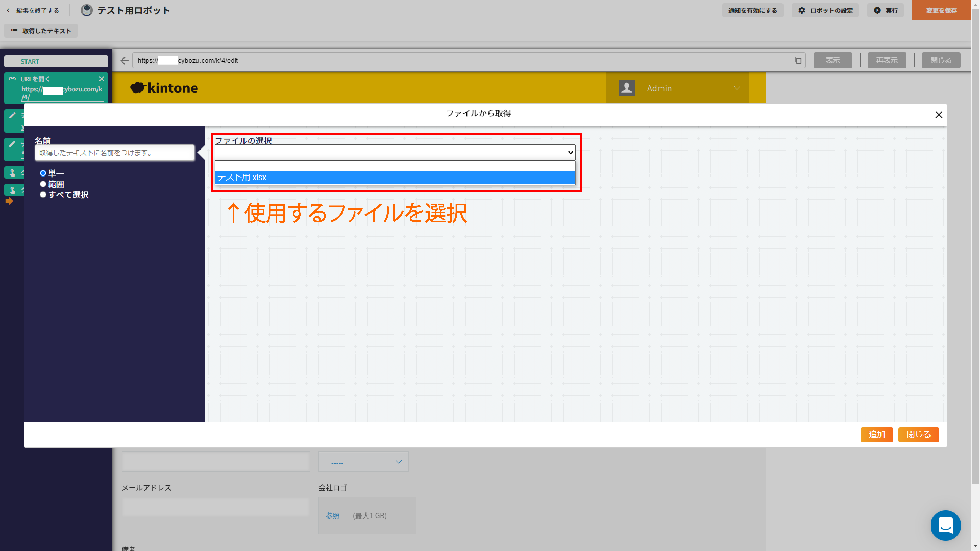Remove the URLを開く step with X icon
This screenshot has height=551, width=980.
[x=102, y=79]
